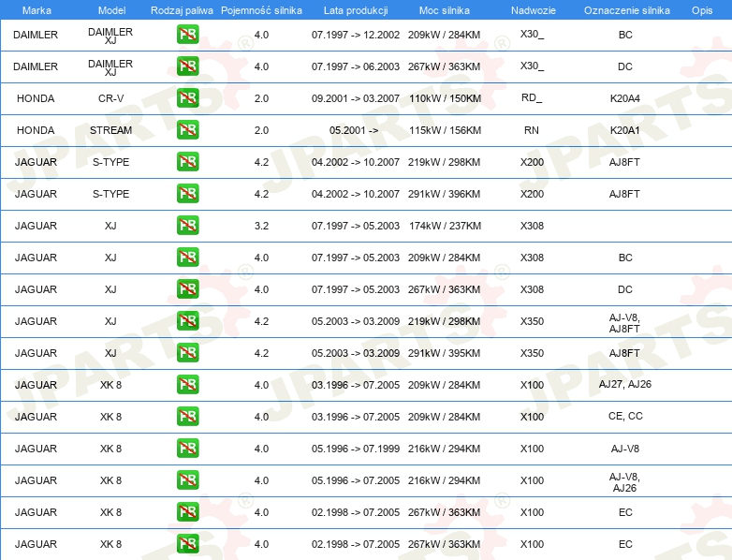Screen dimensions: 732x560
Task: Click fuel icon in XK 8 AJ27, AJ26 row
Action: coord(187,384)
